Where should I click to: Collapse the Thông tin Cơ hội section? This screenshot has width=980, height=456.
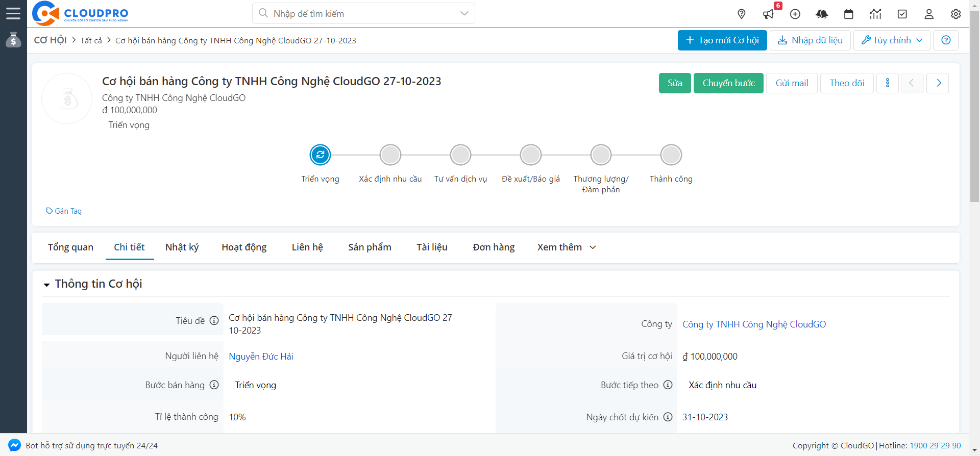(46, 285)
